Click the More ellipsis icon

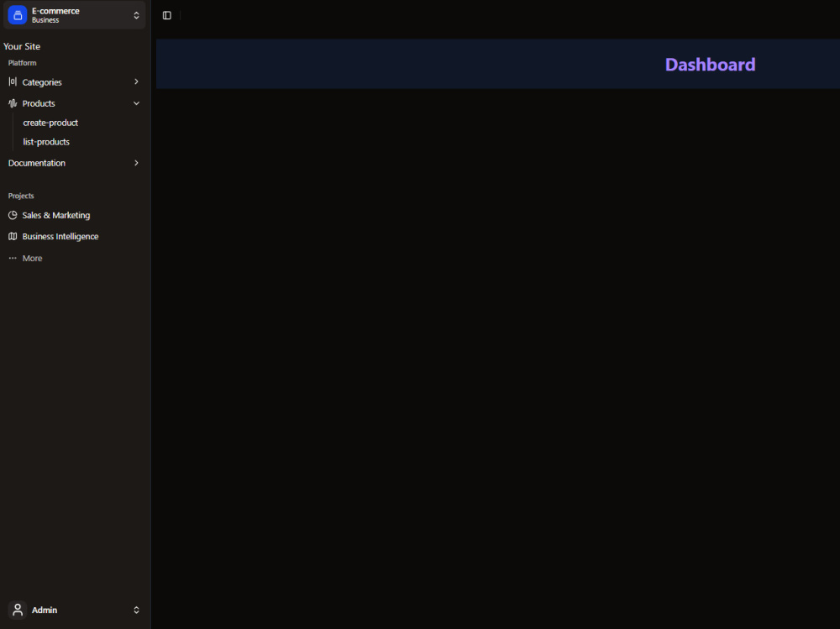13,259
